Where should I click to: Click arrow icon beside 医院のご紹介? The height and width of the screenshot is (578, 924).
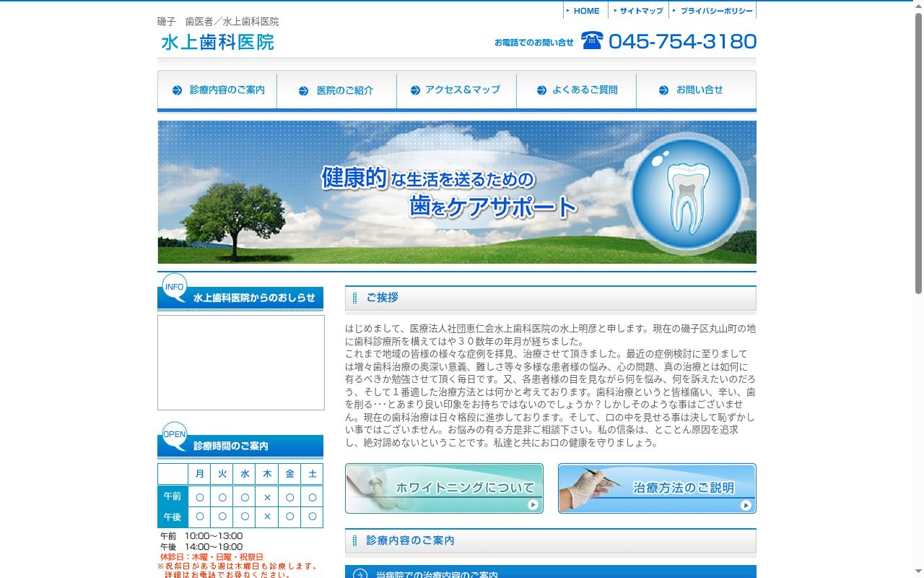pyautogui.click(x=304, y=91)
